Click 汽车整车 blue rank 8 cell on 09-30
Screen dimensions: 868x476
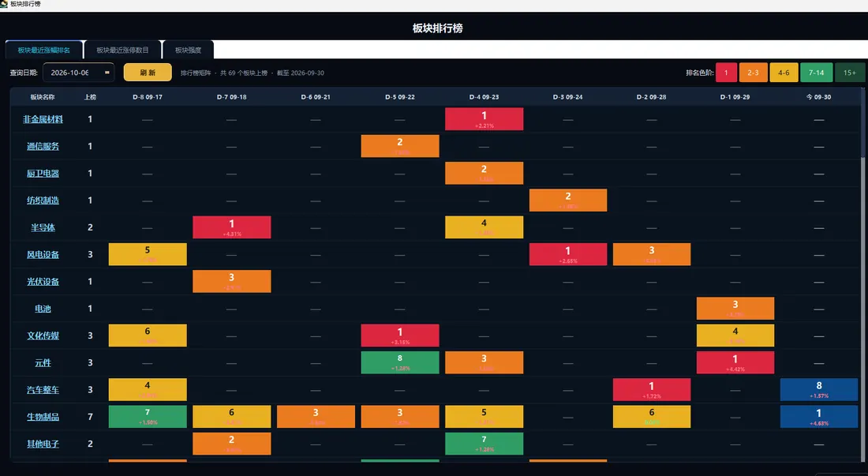(819, 390)
